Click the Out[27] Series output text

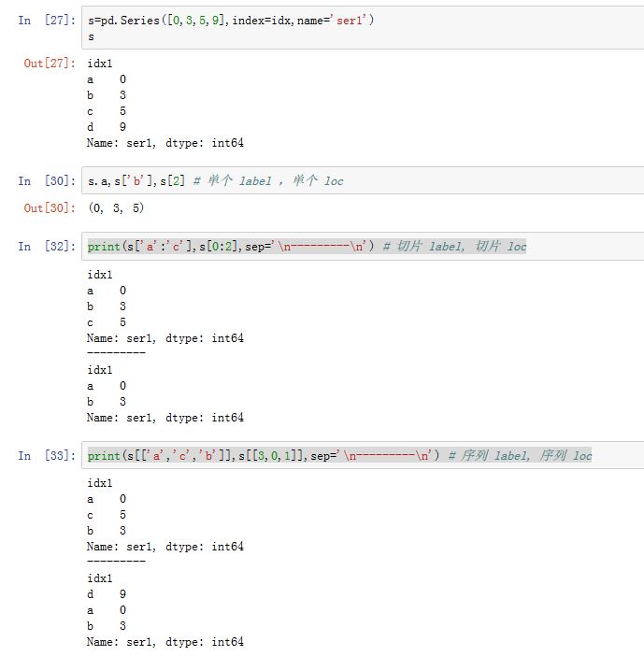tap(165, 103)
